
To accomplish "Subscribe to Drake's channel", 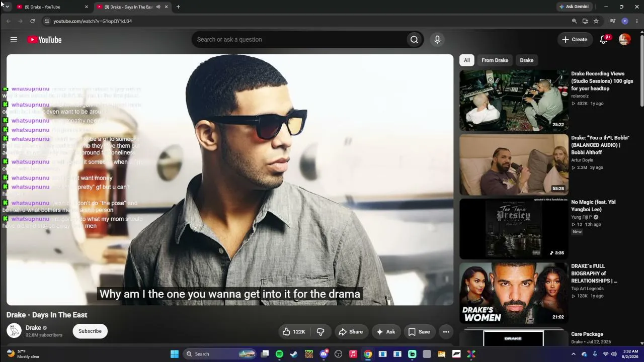I will 90,331.
